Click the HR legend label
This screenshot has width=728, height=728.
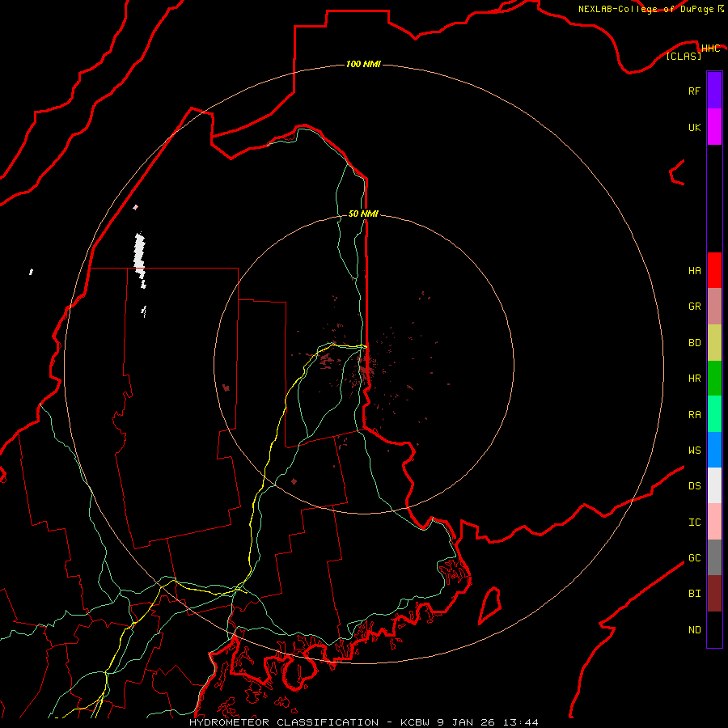pos(694,379)
